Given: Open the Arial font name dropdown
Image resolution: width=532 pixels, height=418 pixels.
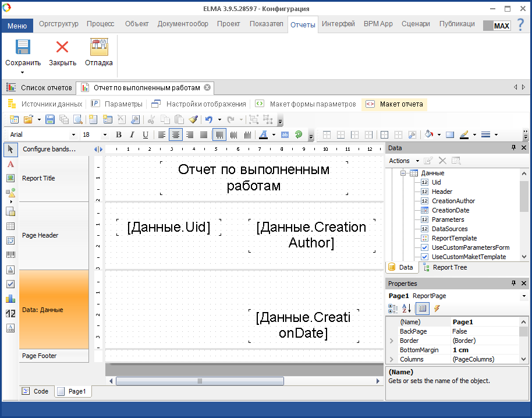Looking at the screenshot, I should (x=75, y=134).
